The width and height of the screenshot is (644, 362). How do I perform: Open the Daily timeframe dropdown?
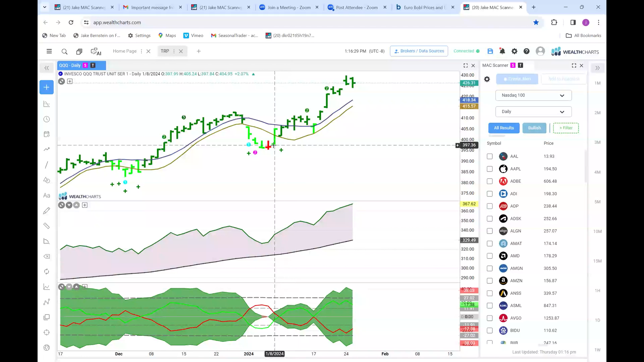click(x=533, y=112)
